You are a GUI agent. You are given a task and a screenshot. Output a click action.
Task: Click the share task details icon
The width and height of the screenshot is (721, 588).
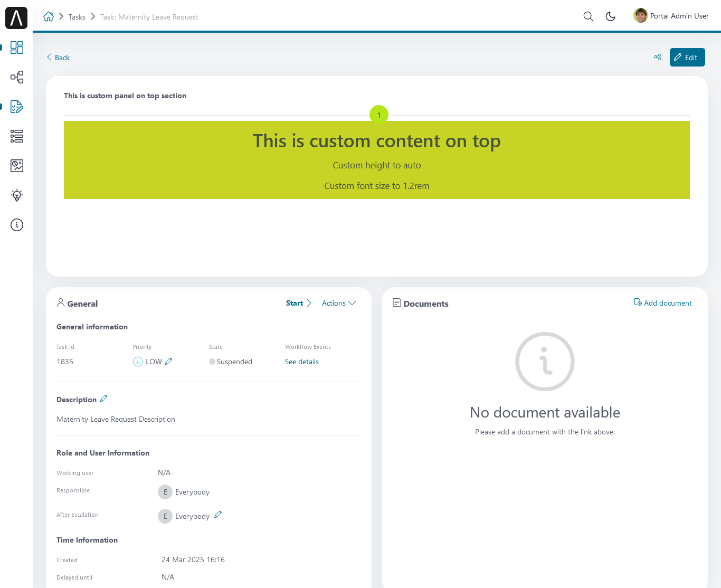pyautogui.click(x=658, y=57)
